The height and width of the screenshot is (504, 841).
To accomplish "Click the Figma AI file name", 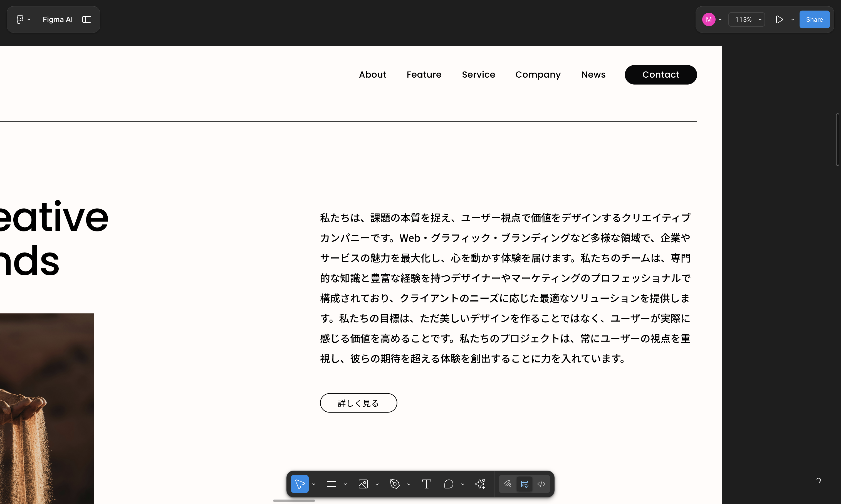I will pos(58,19).
